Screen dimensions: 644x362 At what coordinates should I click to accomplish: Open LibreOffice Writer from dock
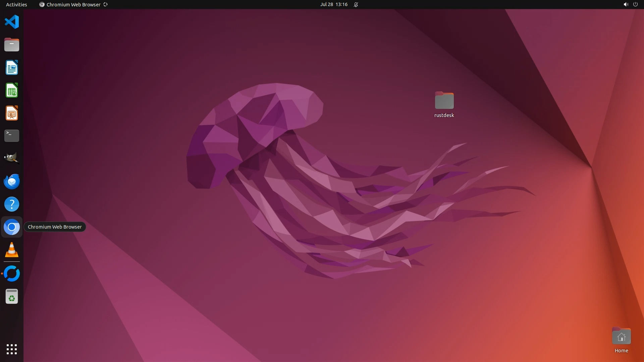12,67
